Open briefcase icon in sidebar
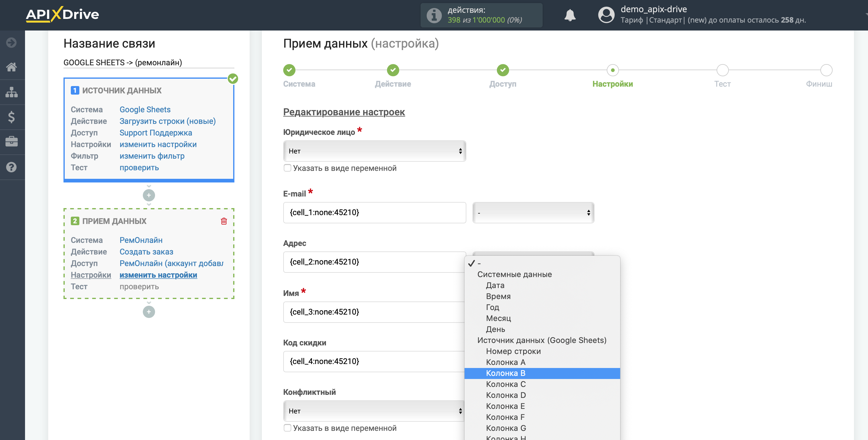868x440 pixels. pyautogui.click(x=12, y=142)
